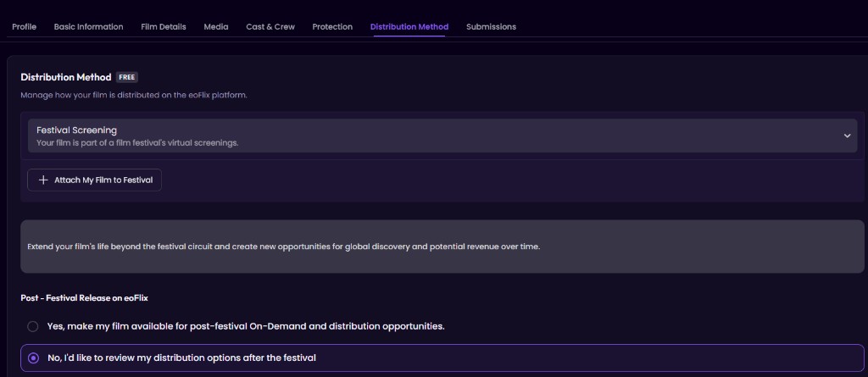868x377 pixels.
Task: Click the plus icon on Attach button
Action: tap(43, 180)
